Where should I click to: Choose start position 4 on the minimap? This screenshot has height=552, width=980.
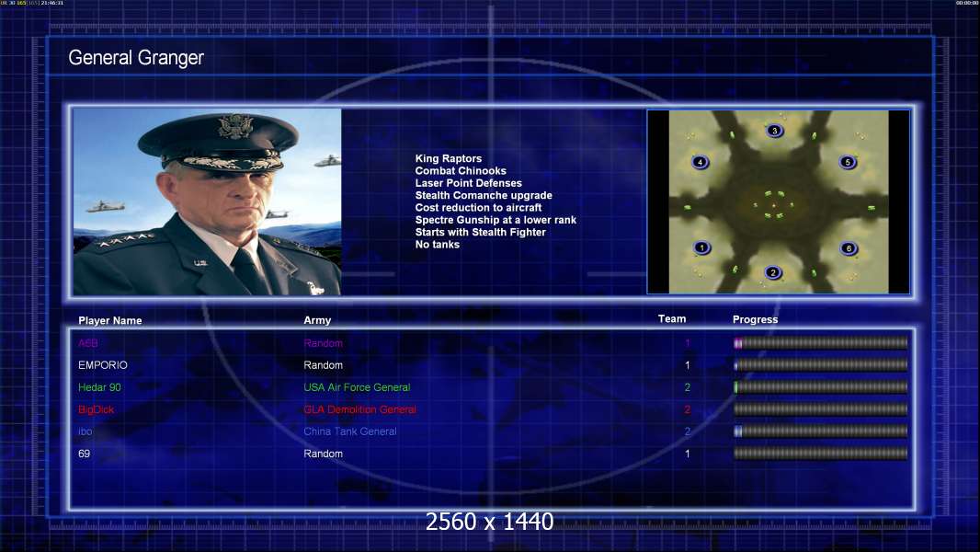click(x=700, y=162)
